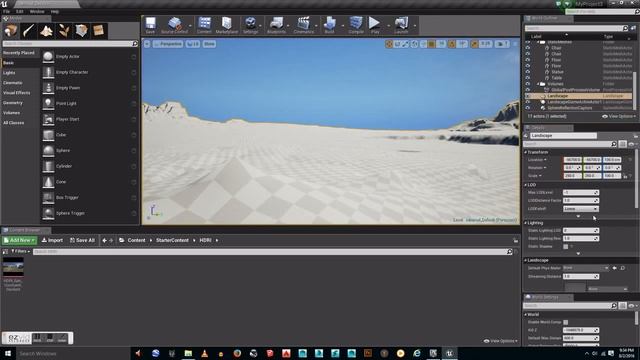The image size is (640, 360).
Task: Open the File menu
Action: 7,11
